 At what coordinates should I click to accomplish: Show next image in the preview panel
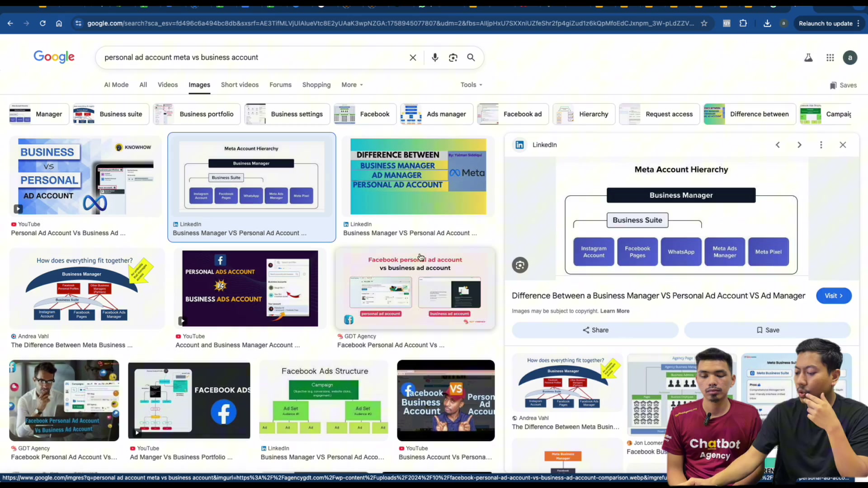(x=799, y=145)
